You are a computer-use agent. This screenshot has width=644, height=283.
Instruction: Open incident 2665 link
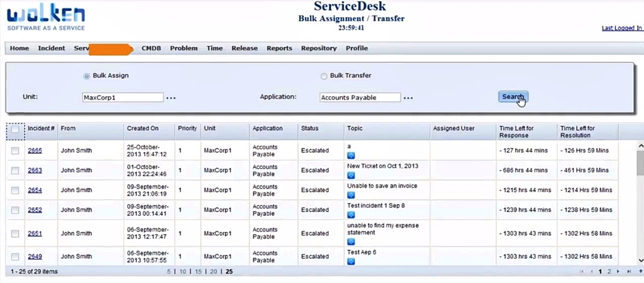coord(35,151)
